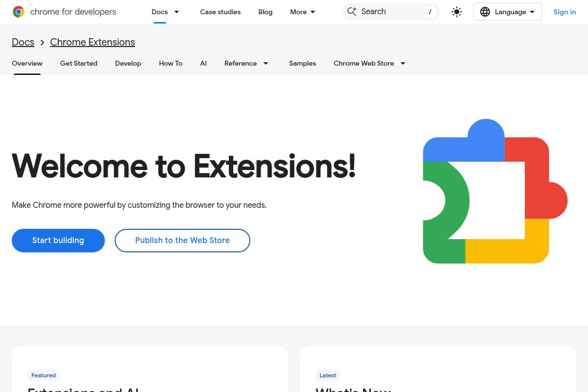Click the 'Make Chrome more powerful' description text

139,205
